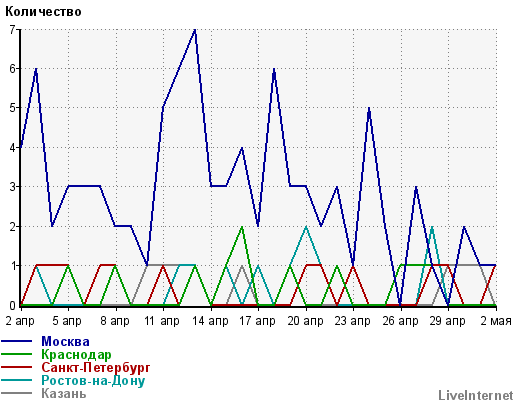Click the teal Ростов-на-Дону legend line swatch
520x405 pixels.
tap(16, 380)
